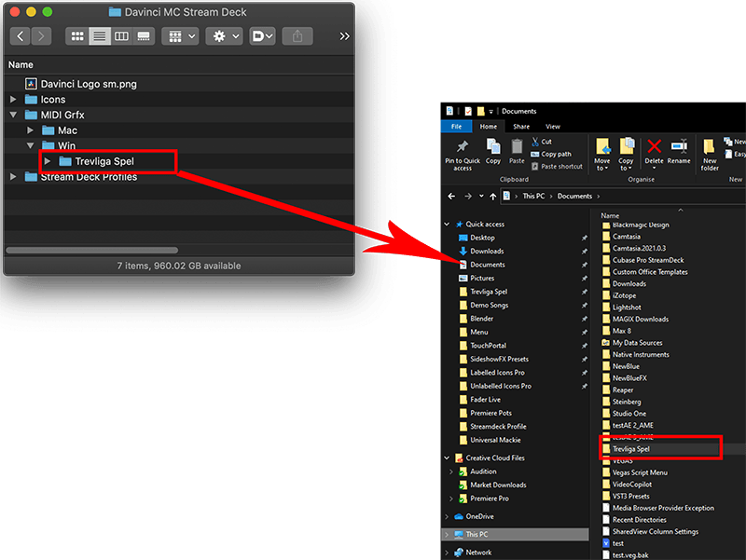Expand the Trevliga Spel folder in Finder
The image size is (746, 560).
pyautogui.click(x=48, y=161)
